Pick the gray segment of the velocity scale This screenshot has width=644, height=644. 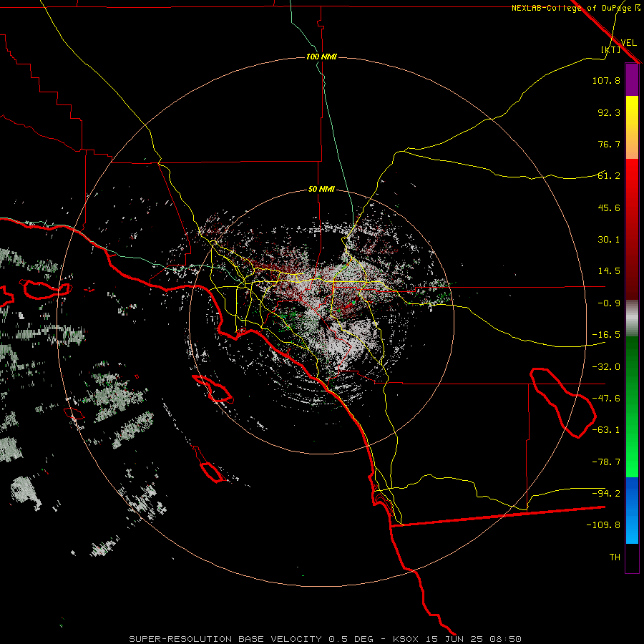[632, 318]
